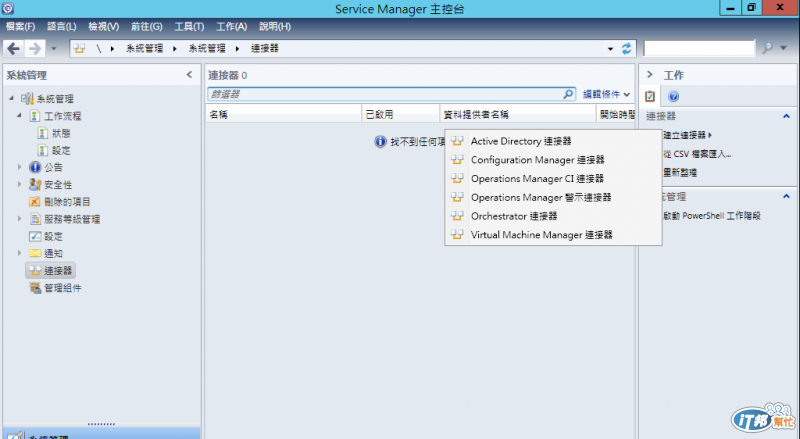Click the Back navigation arrow
The image size is (800, 439).
pos(14,48)
